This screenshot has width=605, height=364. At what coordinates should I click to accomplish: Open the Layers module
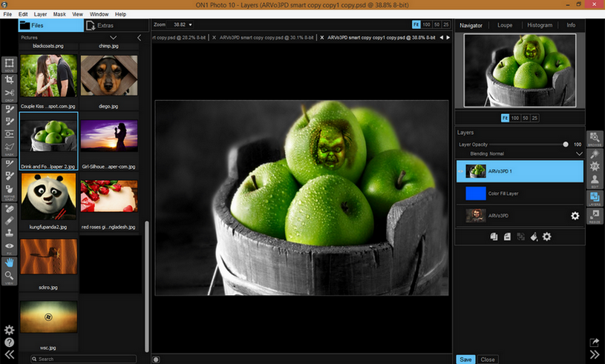tap(595, 199)
